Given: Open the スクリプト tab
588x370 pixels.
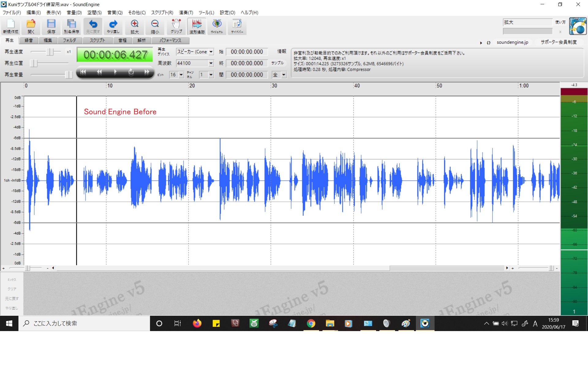Looking at the screenshot, I should (x=97, y=40).
